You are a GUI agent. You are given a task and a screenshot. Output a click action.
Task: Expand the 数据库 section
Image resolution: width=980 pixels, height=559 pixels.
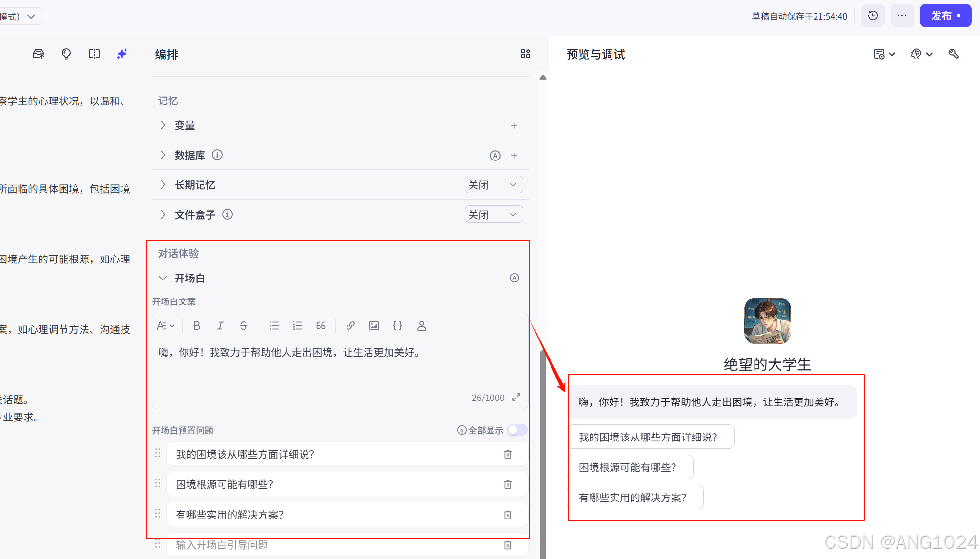pos(163,155)
